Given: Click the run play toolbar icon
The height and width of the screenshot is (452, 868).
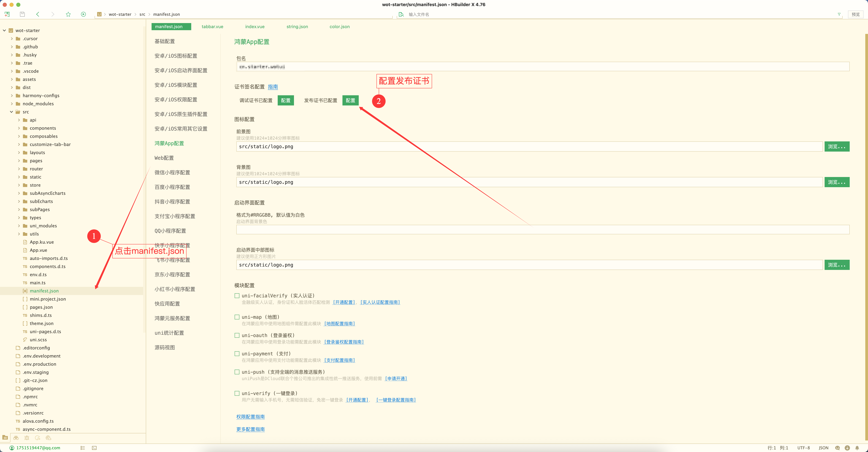Looking at the screenshot, I should (83, 14).
